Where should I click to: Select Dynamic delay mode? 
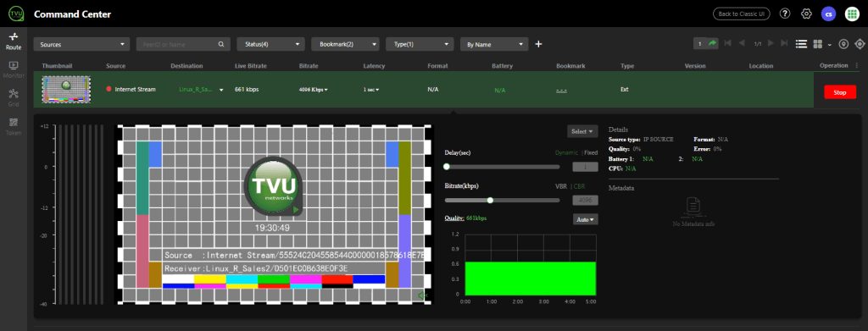[567, 152]
